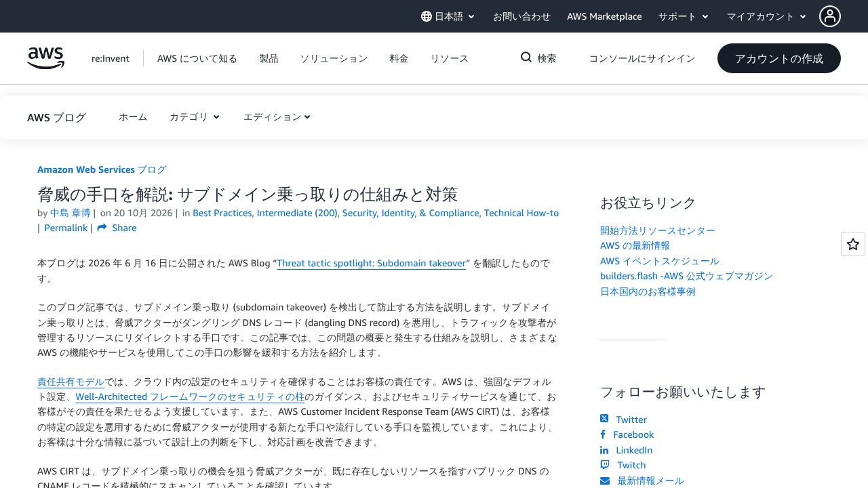This screenshot has height=488, width=868.
Task: Open the Permalink link
Action: (66, 228)
